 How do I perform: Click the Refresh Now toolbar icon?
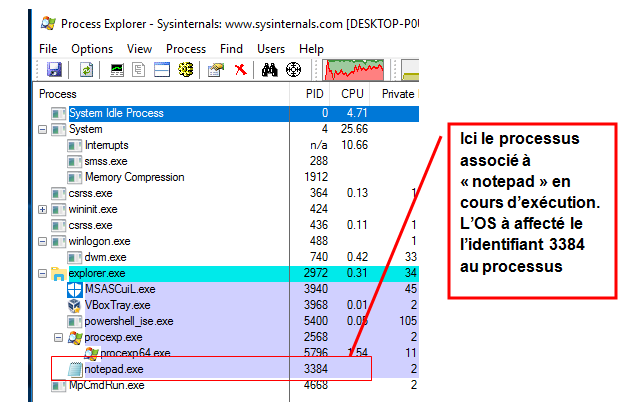click(x=87, y=69)
